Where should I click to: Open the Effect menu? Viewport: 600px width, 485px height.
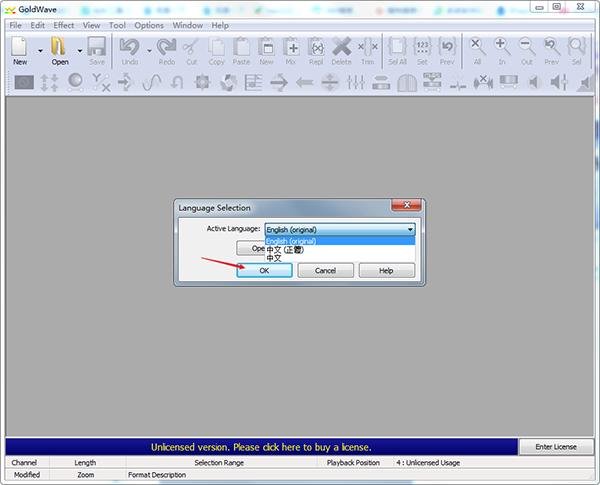click(x=64, y=26)
